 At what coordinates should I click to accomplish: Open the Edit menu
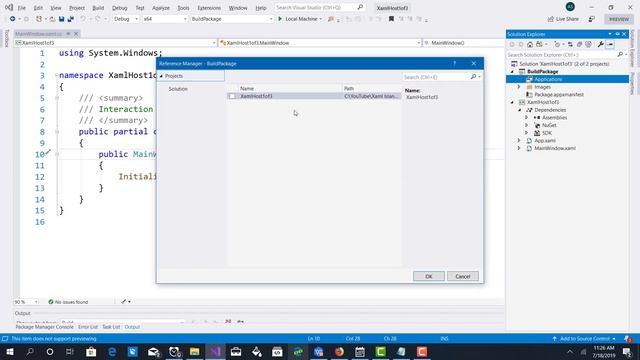click(38, 8)
